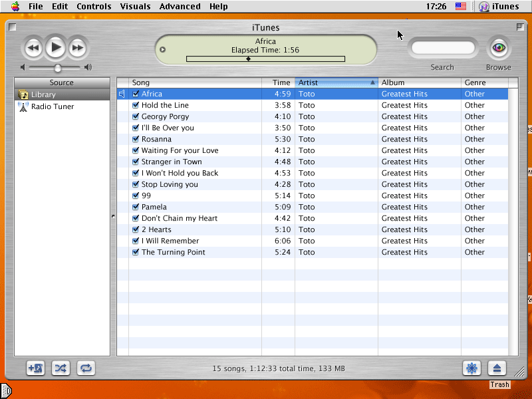Click the US flag keyboard menu
Viewport: 532px width, 399px height.
click(461, 7)
